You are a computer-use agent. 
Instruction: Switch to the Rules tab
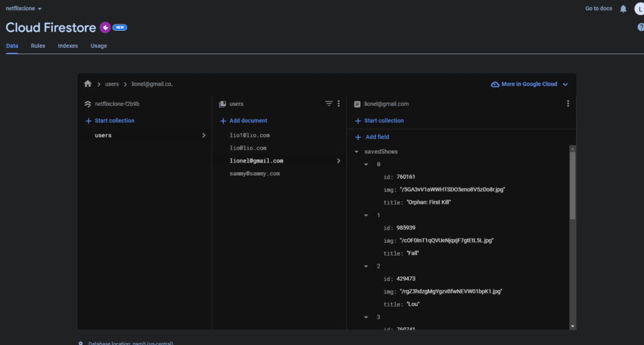[x=38, y=46]
